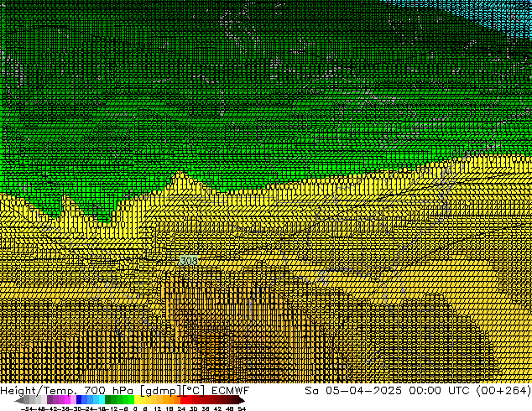Pick the magenta legend swatch above -36
532x411 pixels.
67,400
